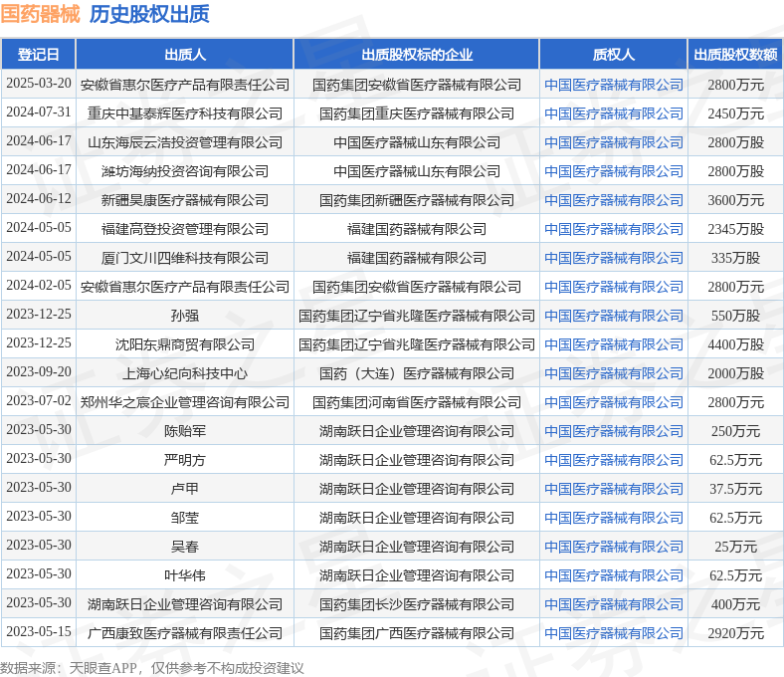Select the date cell 2023-07-02
784x677 pixels.
click(39, 401)
